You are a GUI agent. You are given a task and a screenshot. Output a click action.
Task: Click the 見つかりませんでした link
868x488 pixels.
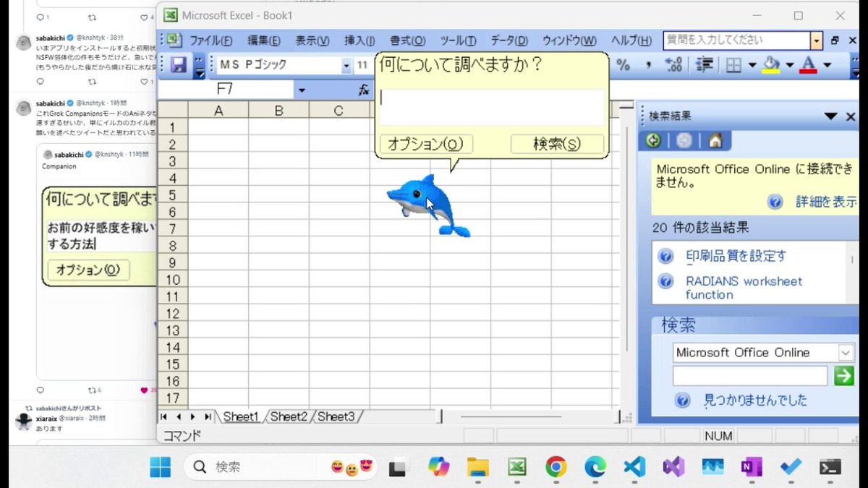point(755,400)
